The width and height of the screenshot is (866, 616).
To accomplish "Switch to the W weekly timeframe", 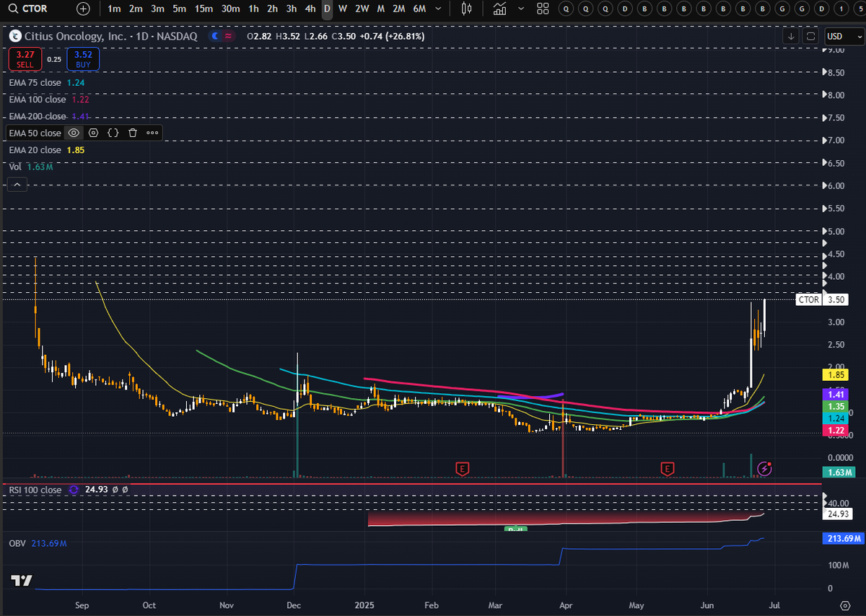I will pos(343,9).
